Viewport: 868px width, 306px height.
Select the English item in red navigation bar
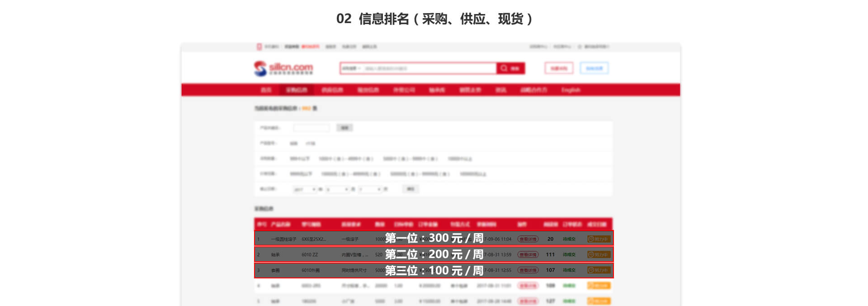click(571, 90)
